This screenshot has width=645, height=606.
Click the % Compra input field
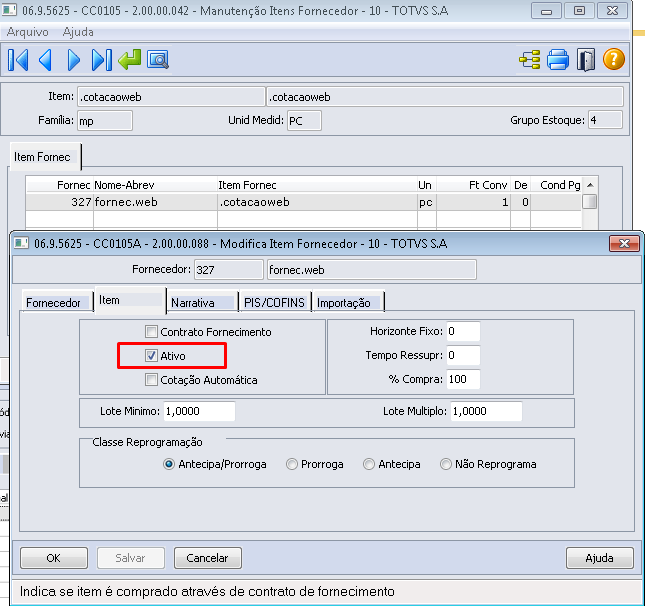pos(463,379)
